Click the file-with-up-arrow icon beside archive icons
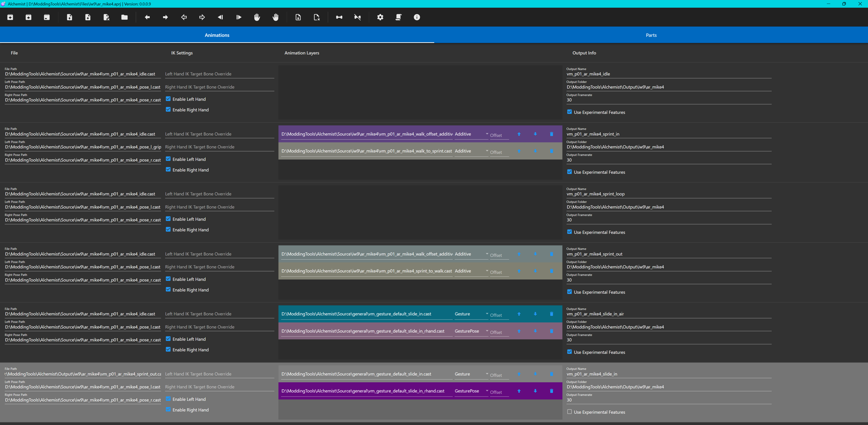This screenshot has height=425, width=868. tap(69, 17)
